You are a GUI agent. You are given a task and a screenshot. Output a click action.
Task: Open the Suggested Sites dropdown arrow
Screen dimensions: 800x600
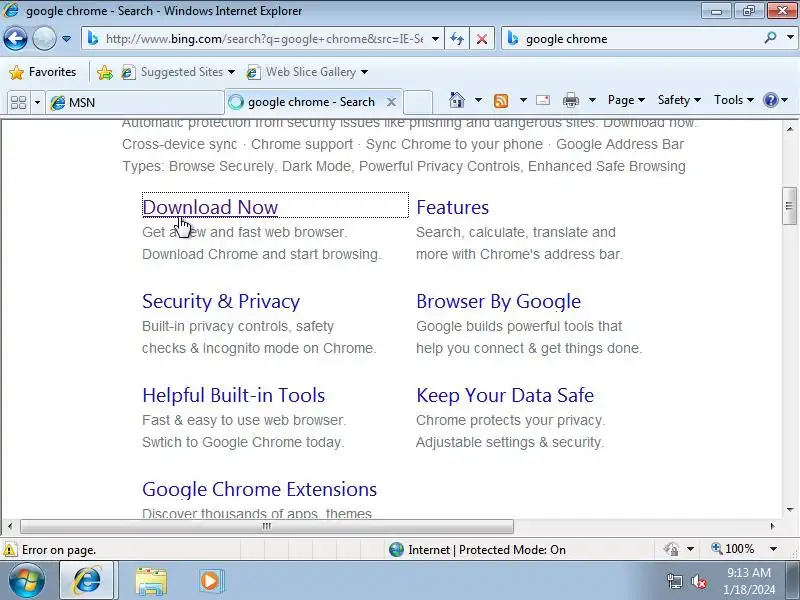coord(231,72)
